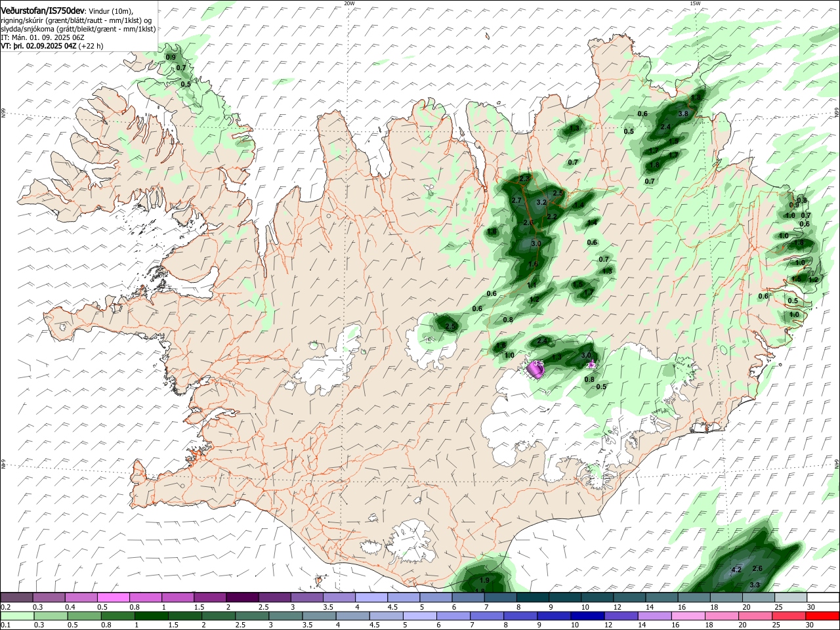Click the Veðurstofan/IS750dev title text
The width and height of the screenshot is (840, 630).
tap(43, 10)
